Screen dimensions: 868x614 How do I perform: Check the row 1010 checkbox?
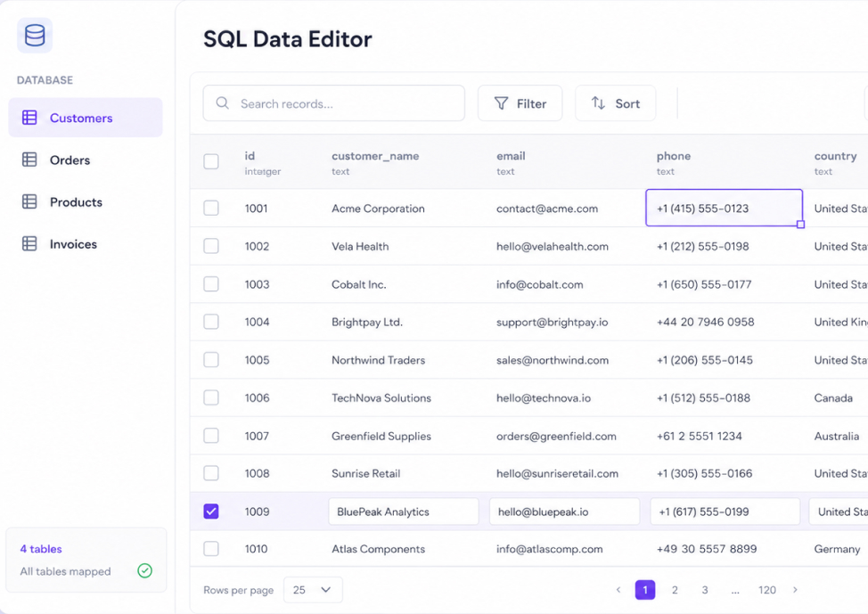coord(211,549)
